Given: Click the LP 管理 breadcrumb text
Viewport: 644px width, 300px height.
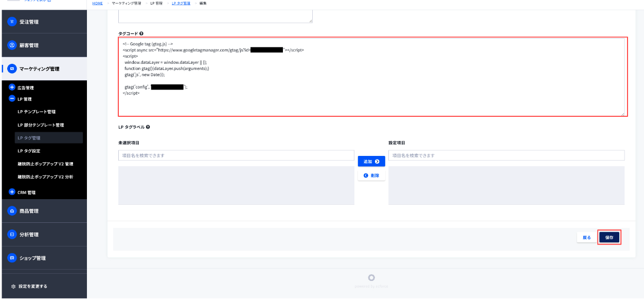Looking at the screenshot, I should click(157, 4).
